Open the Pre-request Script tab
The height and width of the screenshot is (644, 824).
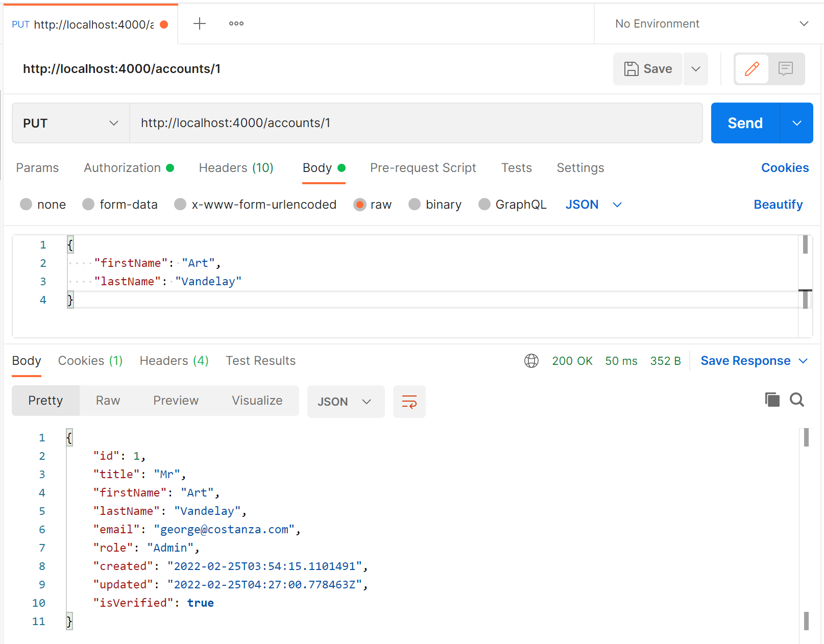423,168
